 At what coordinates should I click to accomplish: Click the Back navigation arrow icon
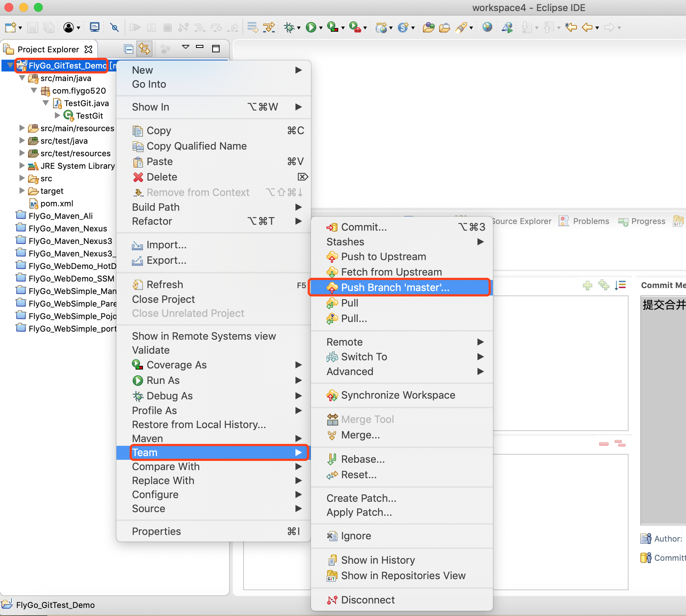[x=587, y=27]
